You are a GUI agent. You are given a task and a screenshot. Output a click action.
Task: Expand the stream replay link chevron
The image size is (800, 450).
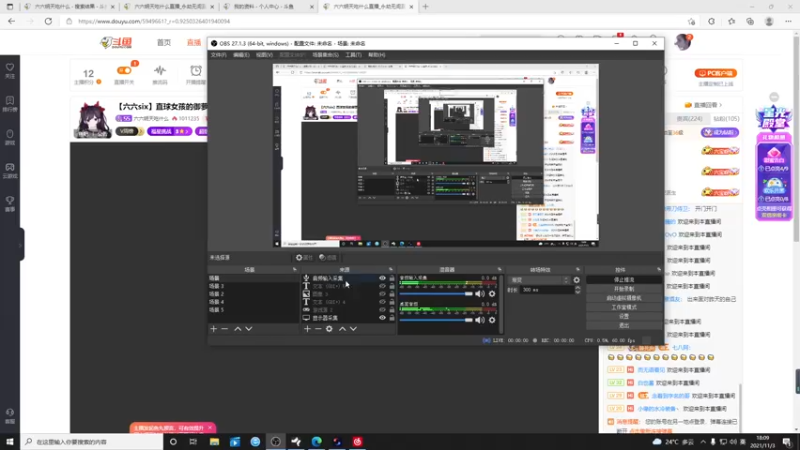[720, 105]
